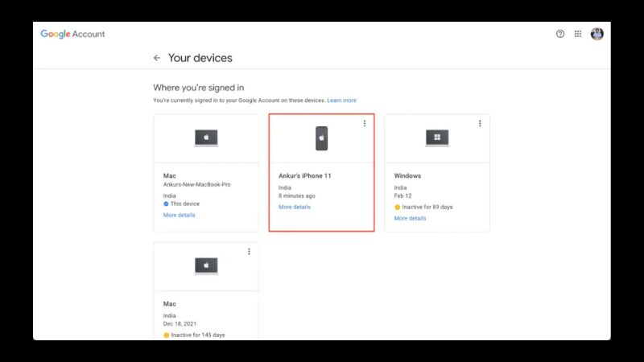Select the Windows device title

(407, 175)
